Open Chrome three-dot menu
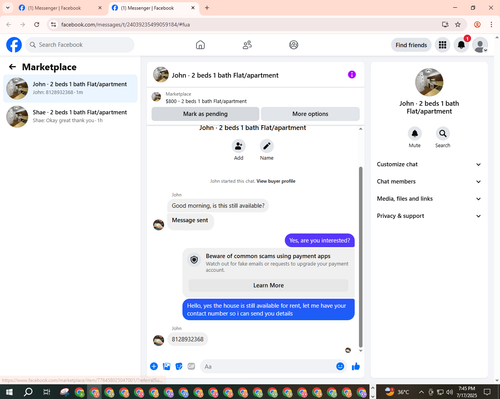The width and height of the screenshot is (500, 399). point(491,24)
